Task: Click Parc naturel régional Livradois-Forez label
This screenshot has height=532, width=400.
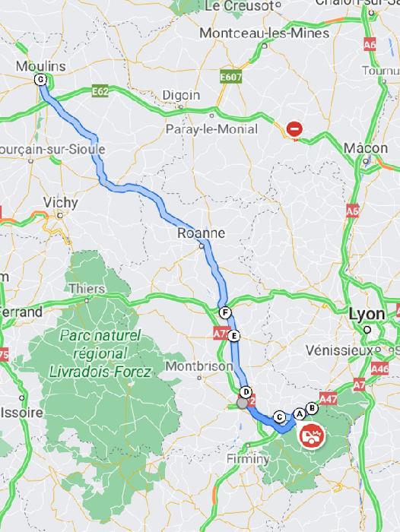Action: pyautogui.click(x=100, y=353)
